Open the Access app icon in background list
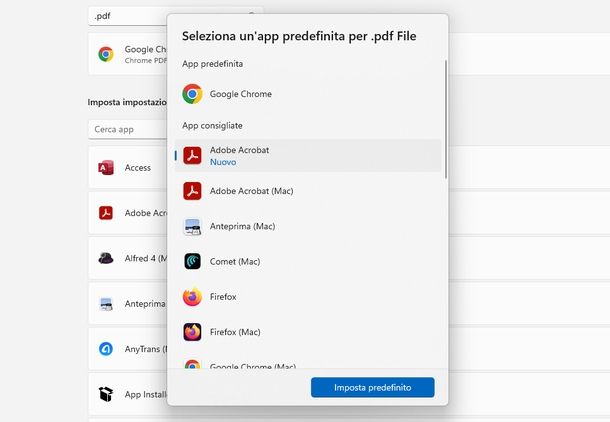This screenshot has width=610, height=422. click(x=106, y=168)
